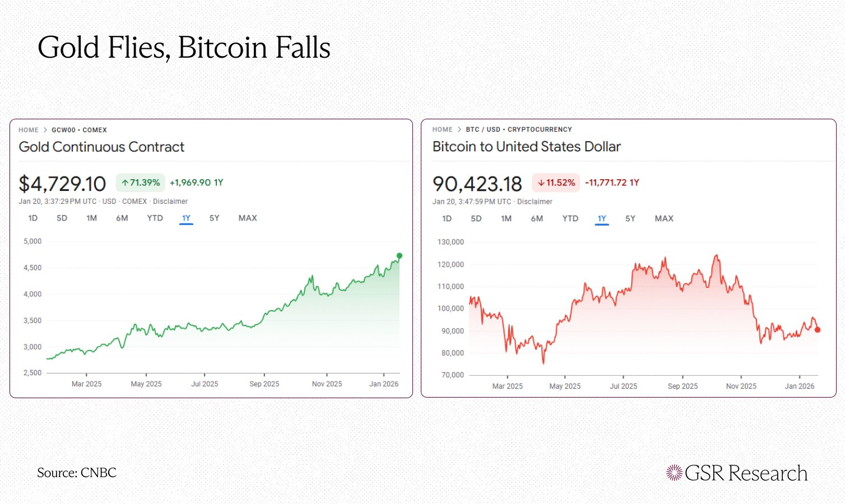
Task: Open HOME breadcrumb link in gold panel
Action: pos(29,130)
